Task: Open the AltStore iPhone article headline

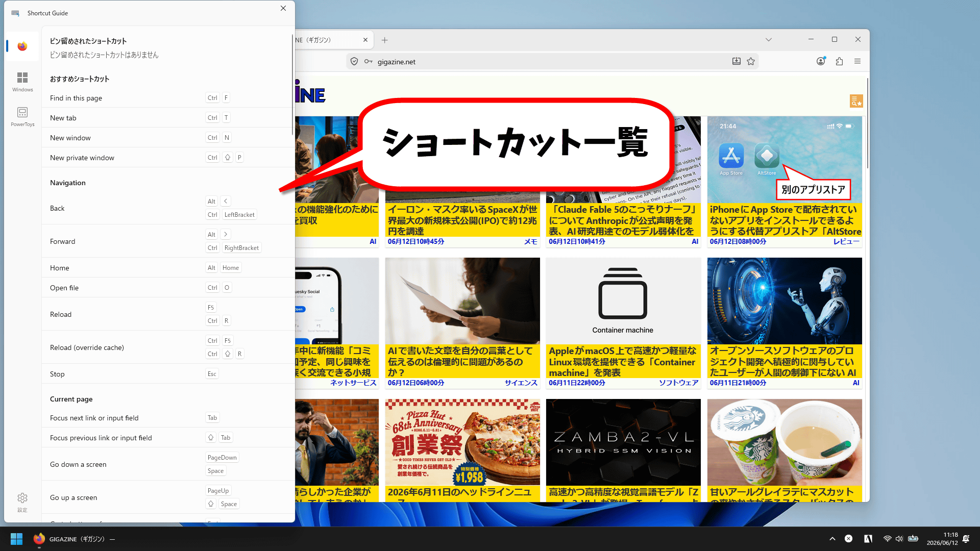Action: [785, 220]
